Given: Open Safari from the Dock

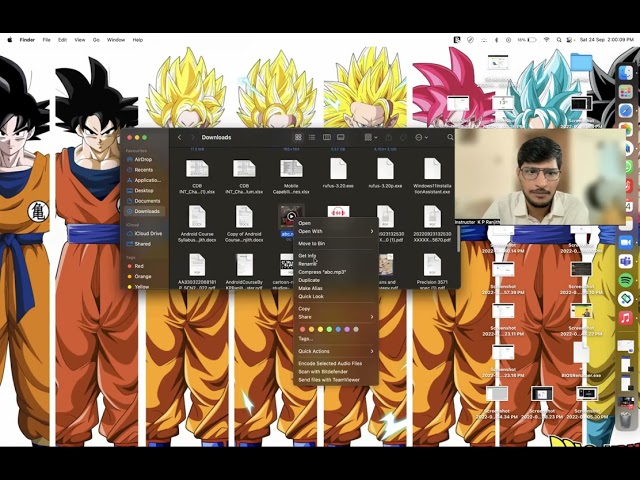Looking at the screenshot, I should tap(625, 110).
